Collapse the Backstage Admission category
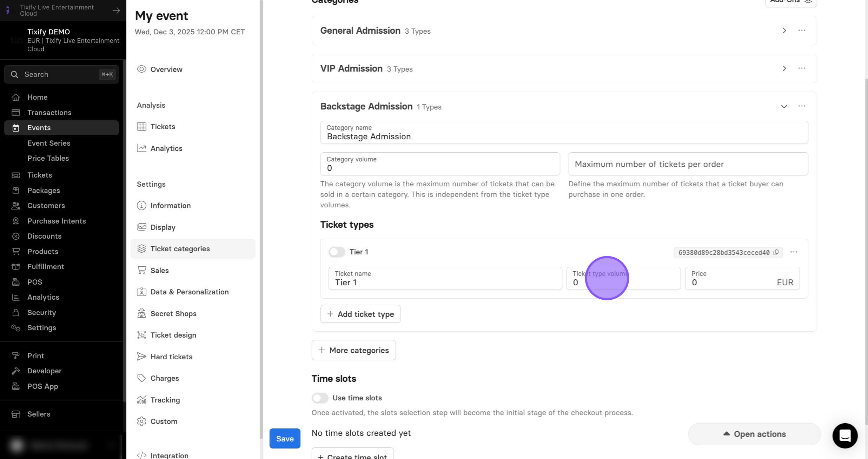The height and width of the screenshot is (459, 868). pyautogui.click(x=784, y=106)
